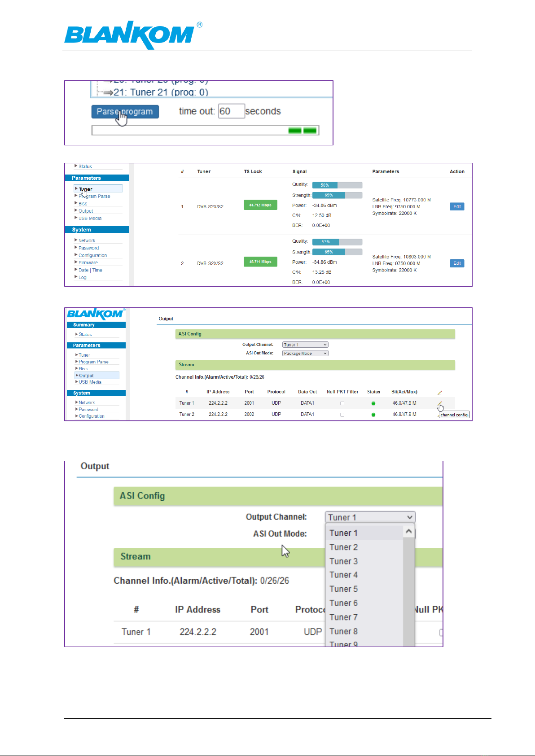Click channel config pencil for the 46.0/47.9 M row
This screenshot has width=535, height=756.
pos(440,404)
